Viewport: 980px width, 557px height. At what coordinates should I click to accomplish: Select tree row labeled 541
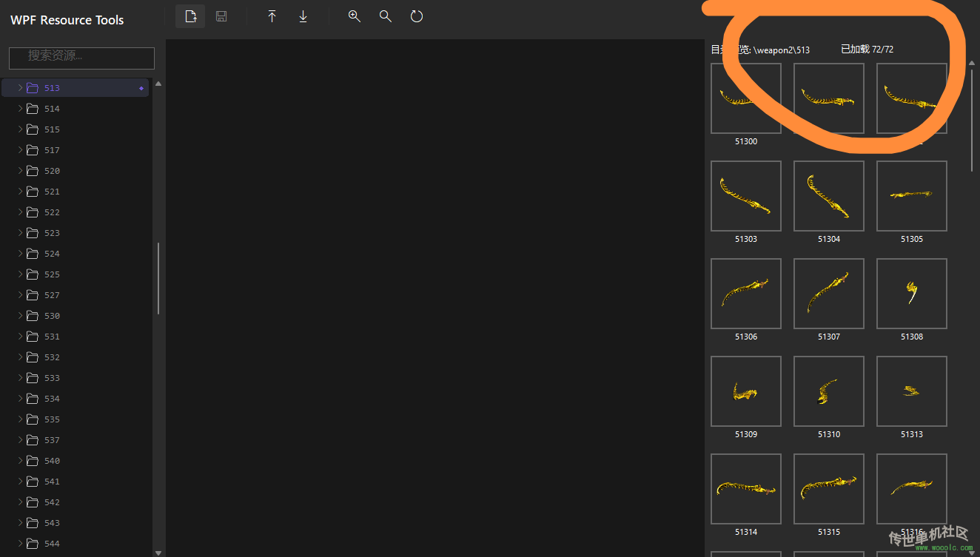75,482
